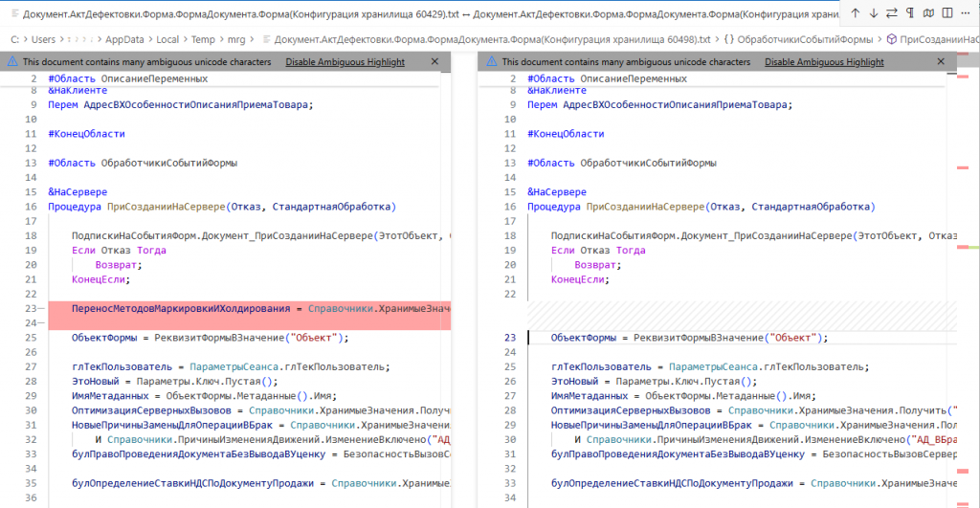Jump to next change with down arrow
The width and height of the screenshot is (980, 508).
click(x=873, y=13)
